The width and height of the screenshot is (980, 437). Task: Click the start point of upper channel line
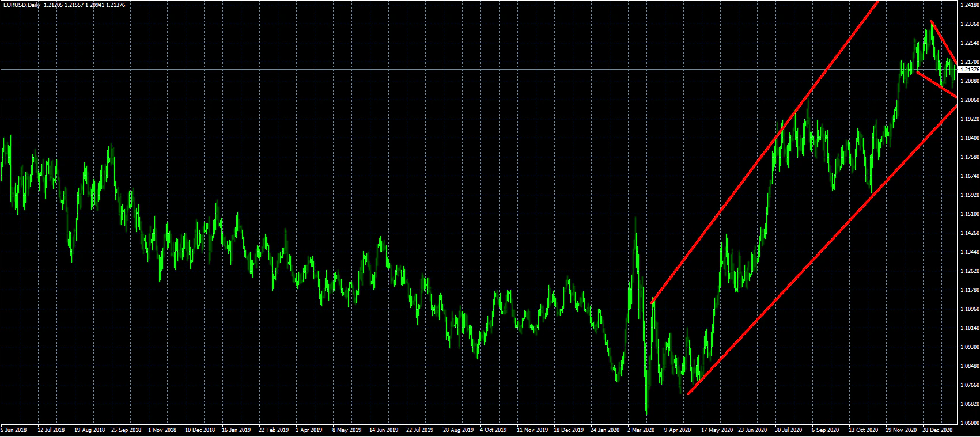[652, 302]
